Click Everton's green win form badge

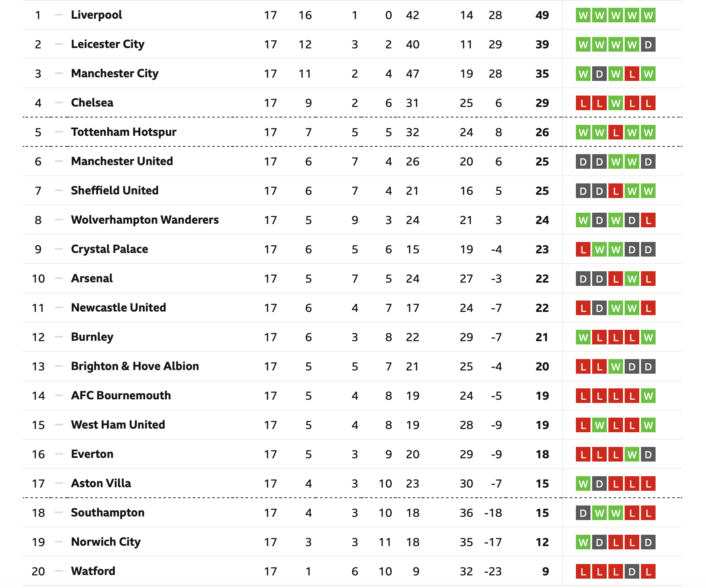tap(632, 455)
